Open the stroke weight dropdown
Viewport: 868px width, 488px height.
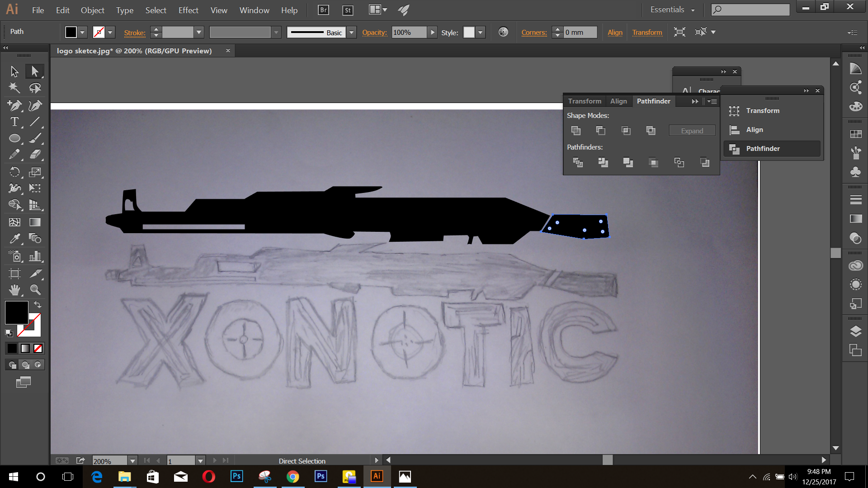198,33
